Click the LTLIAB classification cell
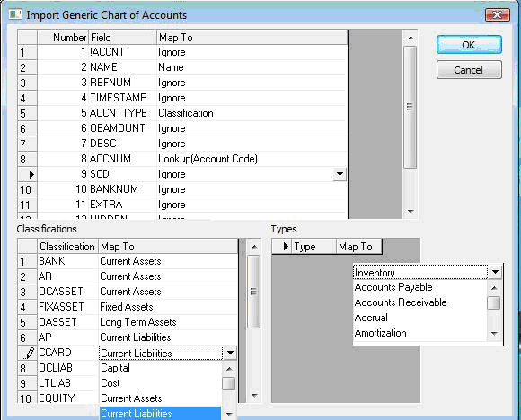This screenshot has height=420, width=521. click(x=67, y=383)
